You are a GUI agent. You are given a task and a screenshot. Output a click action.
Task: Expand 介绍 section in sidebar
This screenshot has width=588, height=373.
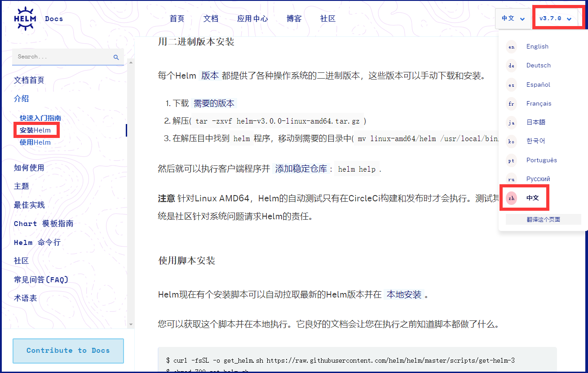(x=22, y=99)
